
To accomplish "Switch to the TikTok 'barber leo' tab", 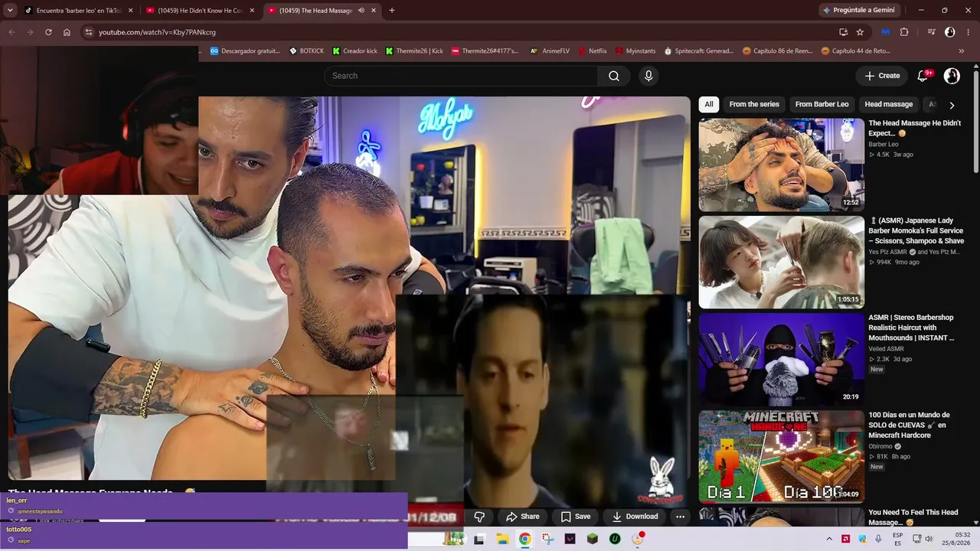I will click(x=78, y=11).
